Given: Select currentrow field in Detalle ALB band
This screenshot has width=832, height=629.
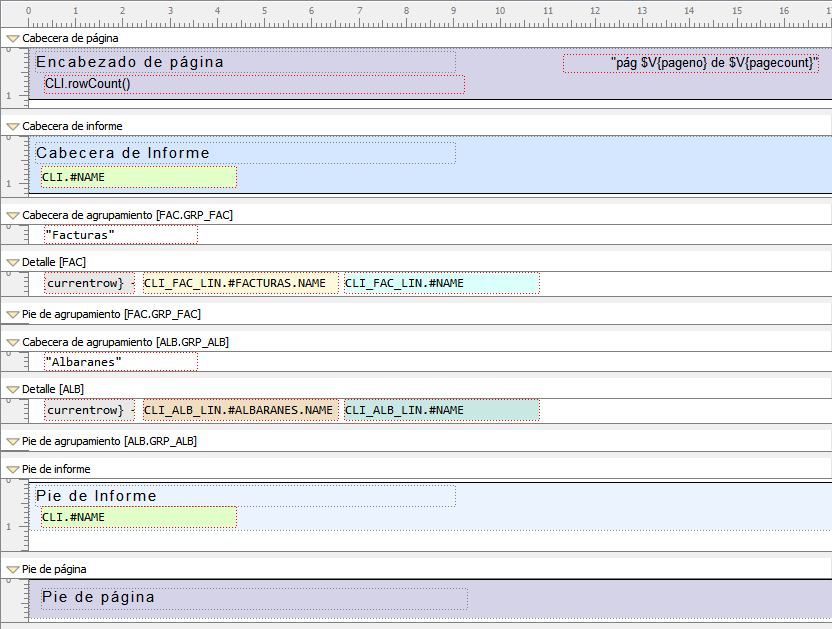Looking at the screenshot, I should (x=88, y=410).
